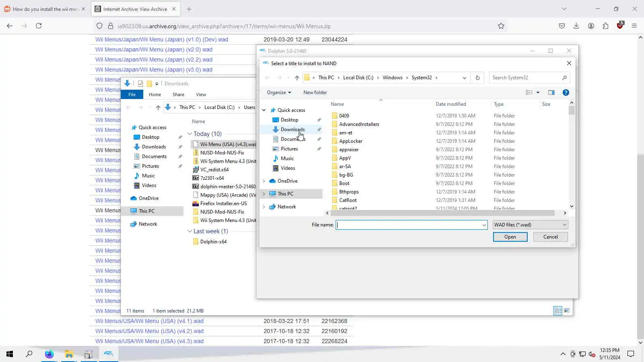Collapse the Last week (1) group
The width and height of the screenshot is (644, 362).
pyautogui.click(x=190, y=231)
